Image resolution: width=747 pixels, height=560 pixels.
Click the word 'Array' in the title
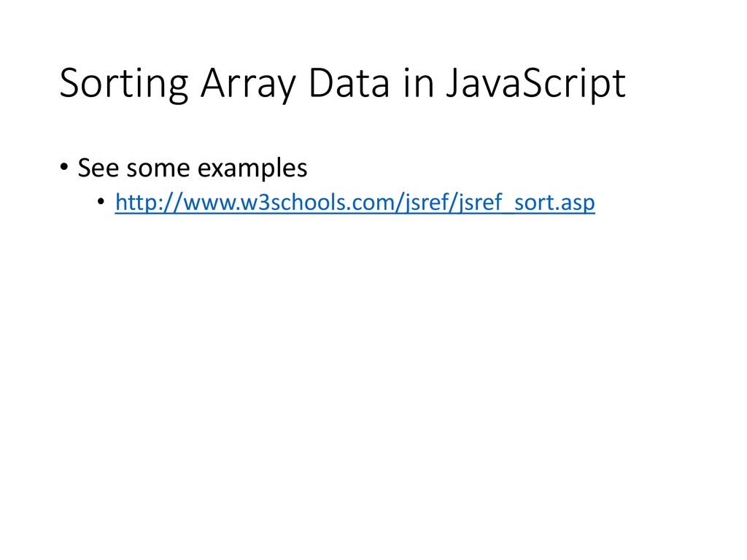(x=248, y=85)
